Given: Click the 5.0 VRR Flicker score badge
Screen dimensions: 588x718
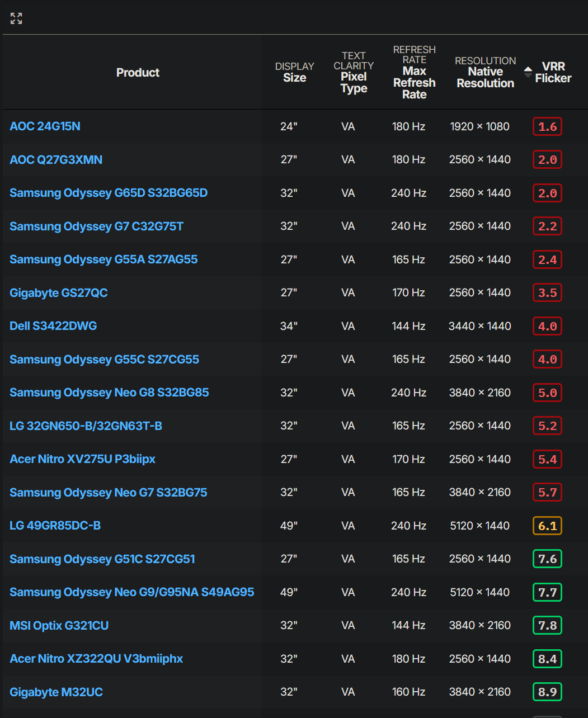Looking at the screenshot, I should (547, 393).
